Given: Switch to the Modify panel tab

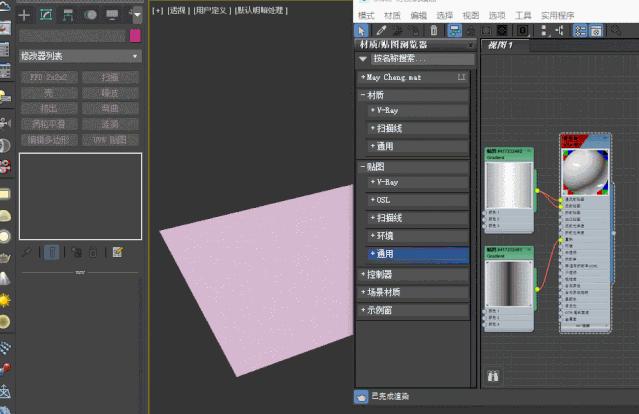Looking at the screenshot, I should (46, 15).
